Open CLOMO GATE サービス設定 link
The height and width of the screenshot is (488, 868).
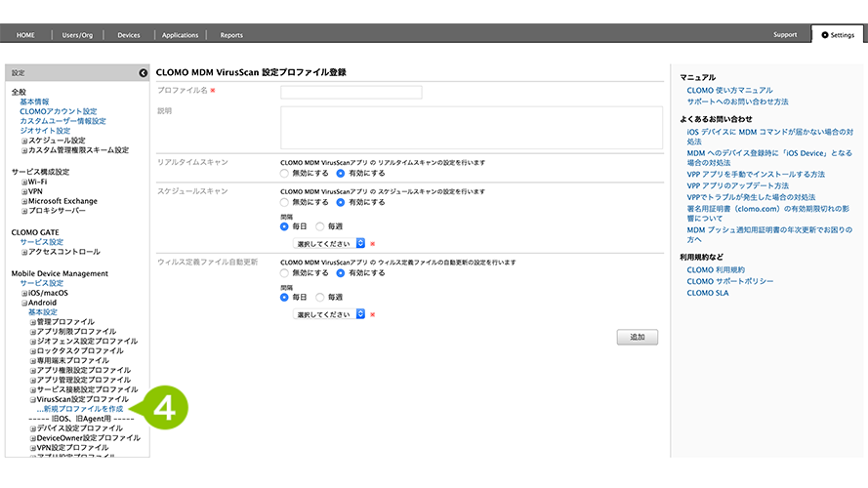42,242
